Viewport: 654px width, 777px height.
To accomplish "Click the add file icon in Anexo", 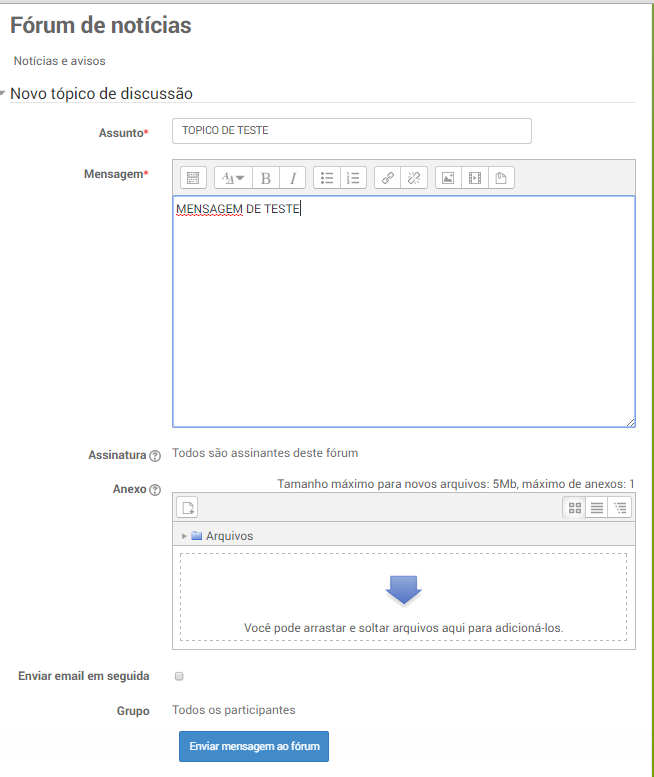I will [188, 508].
